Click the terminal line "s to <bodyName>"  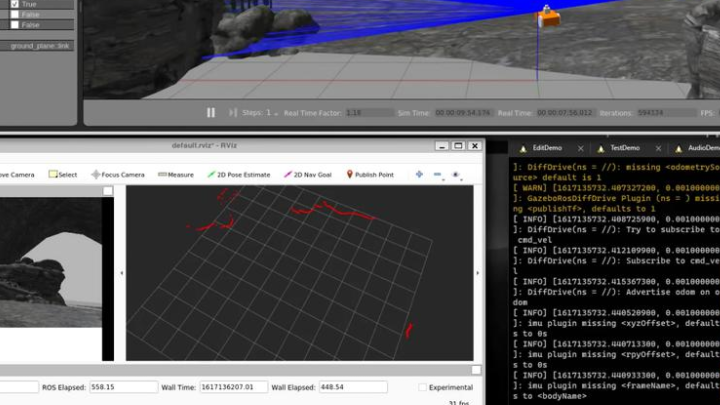click(x=550, y=396)
